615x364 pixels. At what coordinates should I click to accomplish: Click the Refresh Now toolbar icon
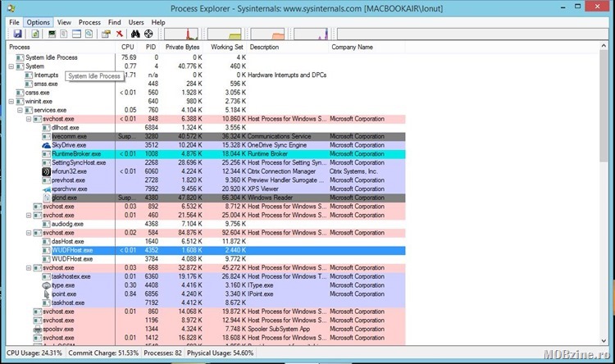35,34
